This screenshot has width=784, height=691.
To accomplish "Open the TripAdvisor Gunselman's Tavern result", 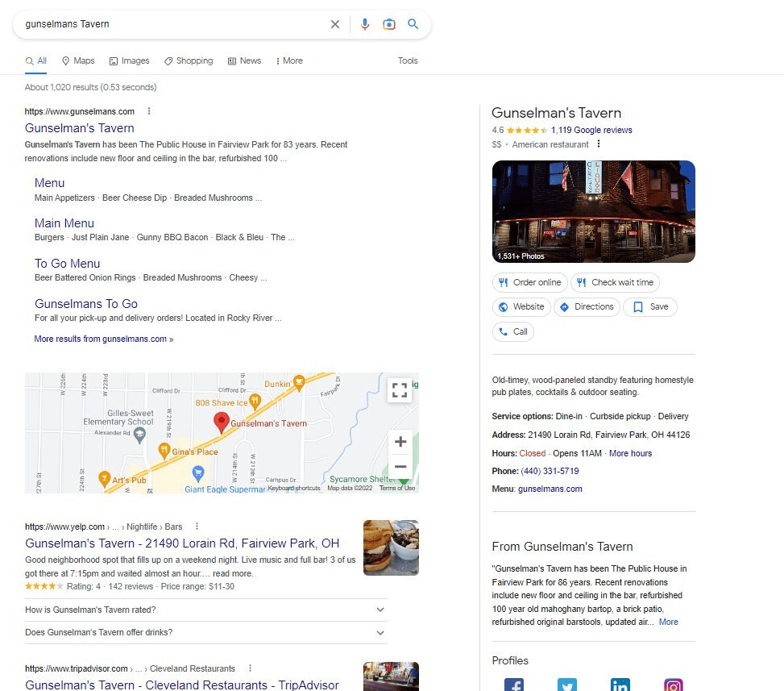I will pyautogui.click(x=182, y=685).
